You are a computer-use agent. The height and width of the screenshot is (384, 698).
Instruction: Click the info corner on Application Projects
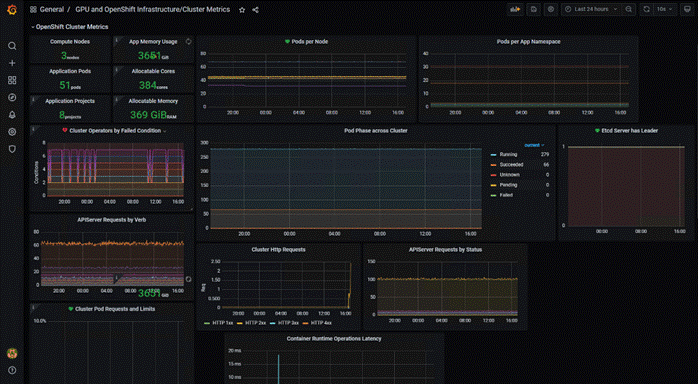33,99
